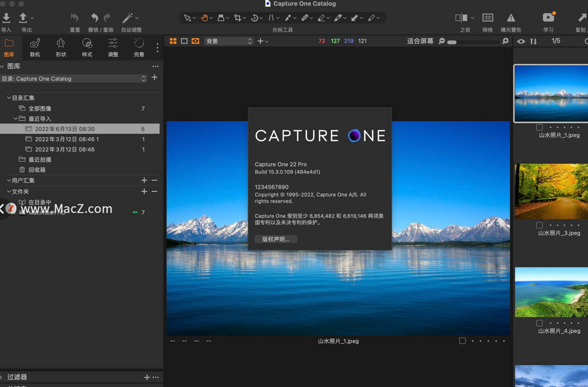The width and height of the screenshot is (588, 387).
Task: Select the Eraser mask tool
Action: 322,18
